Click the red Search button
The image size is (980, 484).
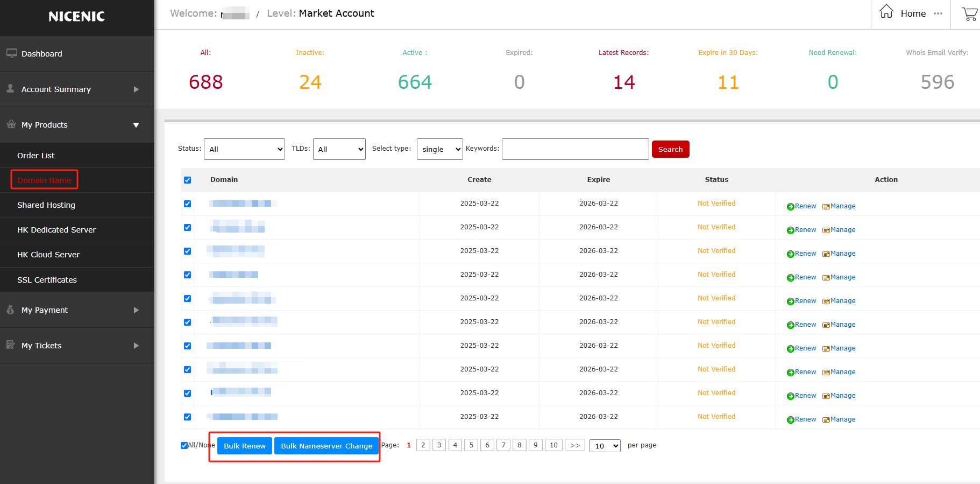(x=670, y=149)
